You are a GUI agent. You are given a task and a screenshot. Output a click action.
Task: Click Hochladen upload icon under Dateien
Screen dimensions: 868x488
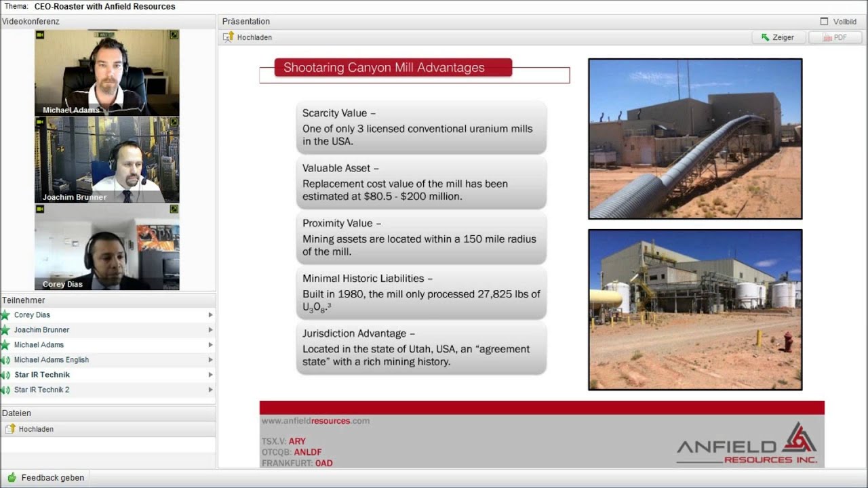click(10, 429)
